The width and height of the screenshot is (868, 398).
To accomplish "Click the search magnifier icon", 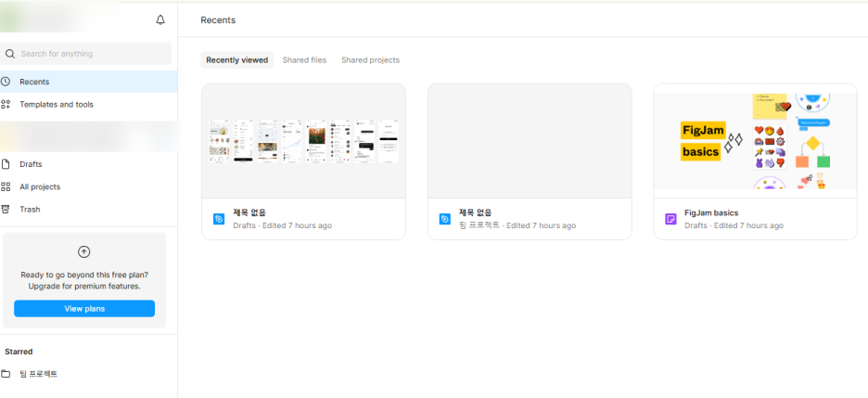I will click(9, 54).
